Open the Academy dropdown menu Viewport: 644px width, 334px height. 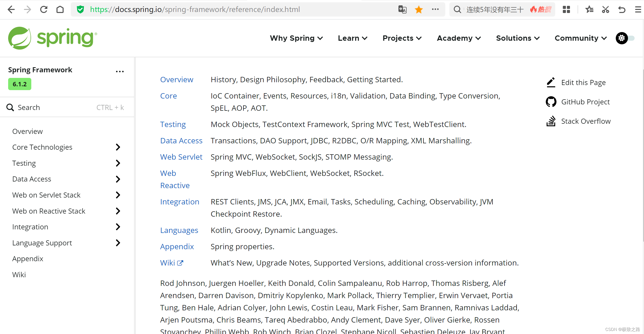point(459,38)
